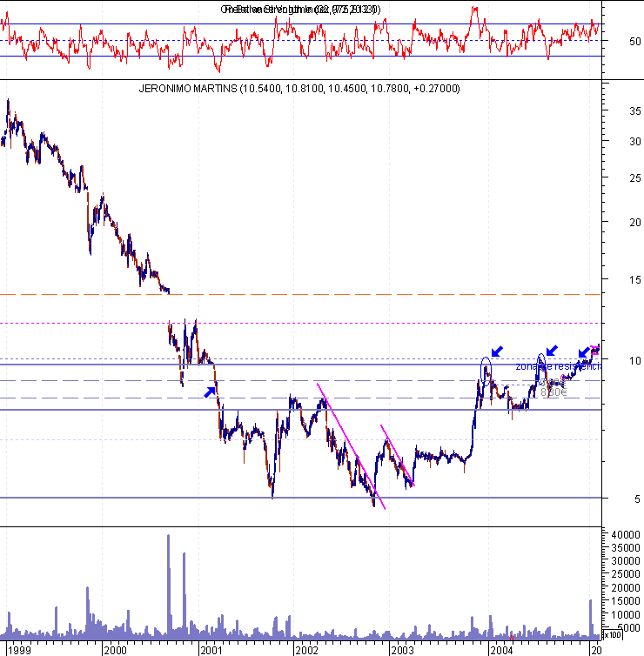Click volume axis label 20000
Viewport: 644px width, 656px height.
coord(626,587)
